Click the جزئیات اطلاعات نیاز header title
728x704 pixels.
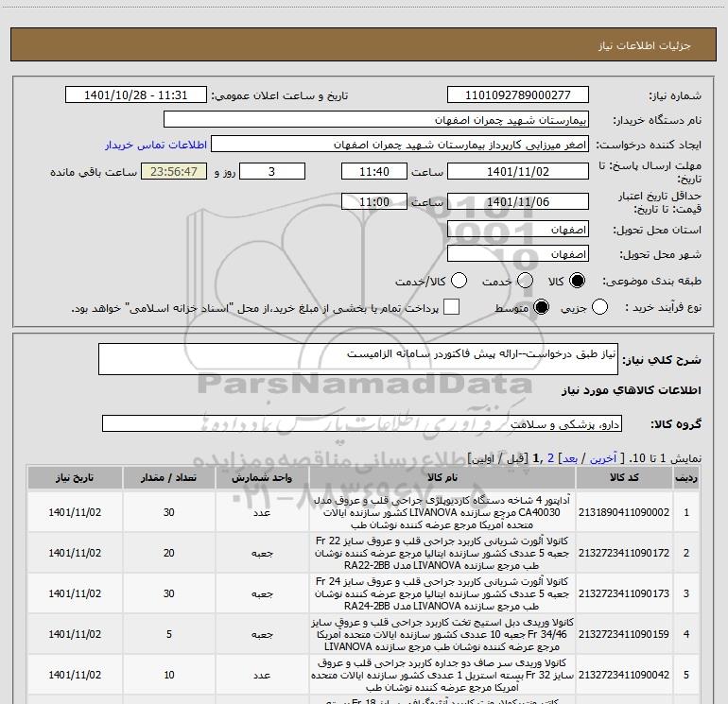click(645, 45)
